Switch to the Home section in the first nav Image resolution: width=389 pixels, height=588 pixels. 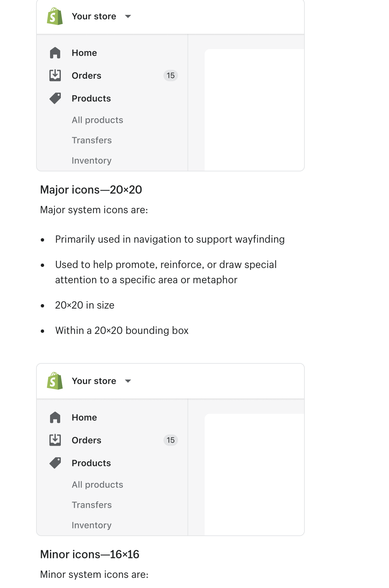coord(84,53)
